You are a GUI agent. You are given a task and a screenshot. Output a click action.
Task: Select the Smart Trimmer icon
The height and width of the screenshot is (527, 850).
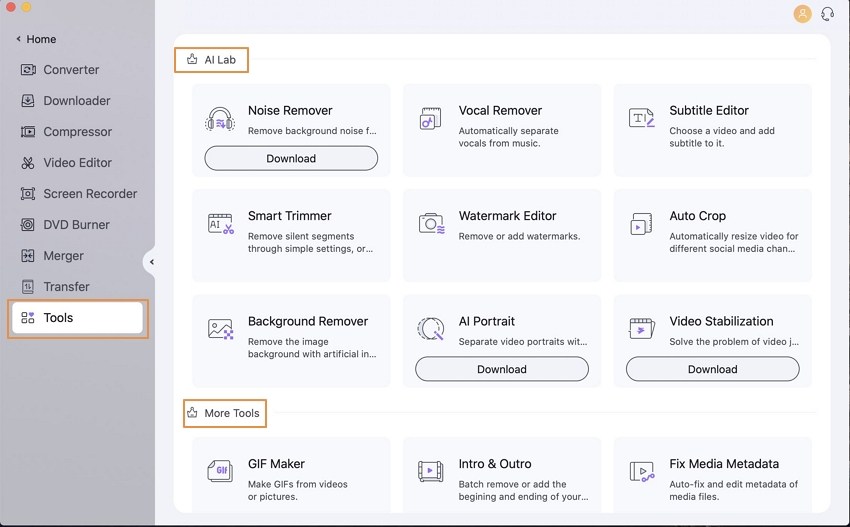pos(220,224)
